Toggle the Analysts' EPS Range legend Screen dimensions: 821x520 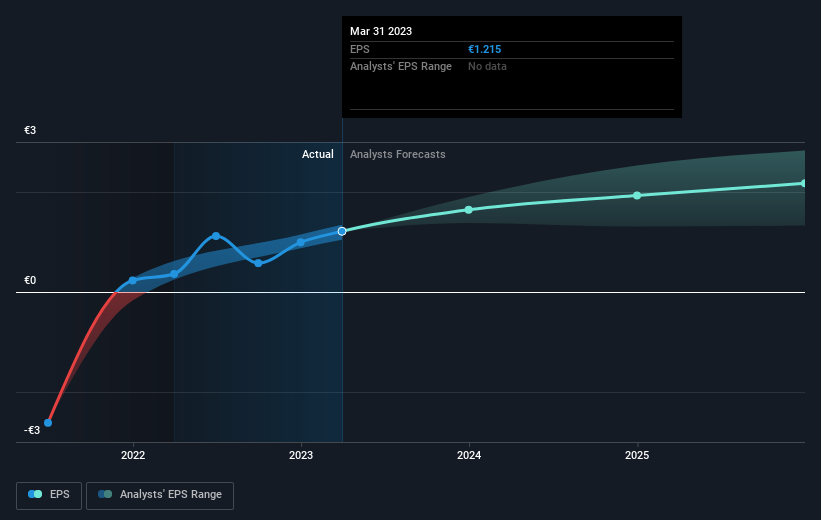pyautogui.click(x=160, y=495)
